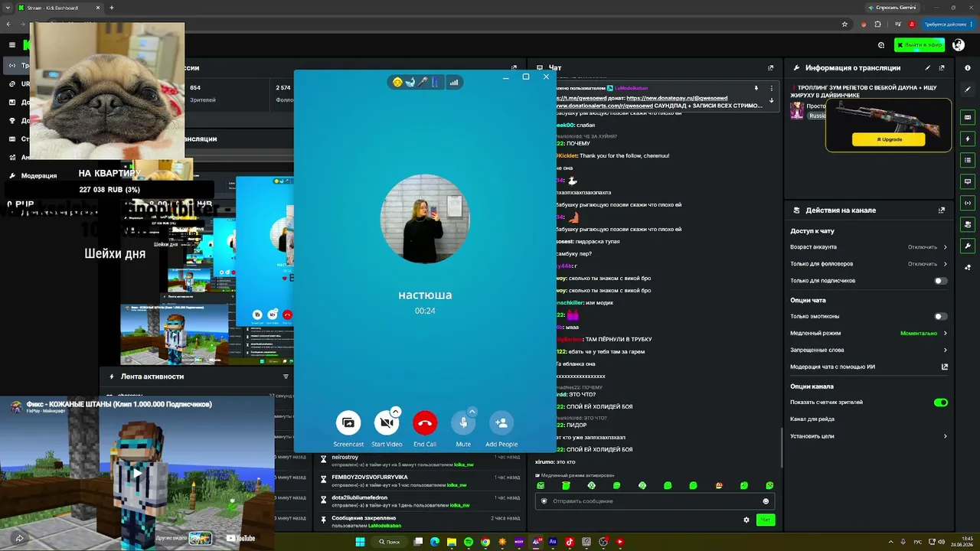Viewport: 980px width, 551px height.
Task: Turn on video with Start Video button
Action: [x=387, y=422]
